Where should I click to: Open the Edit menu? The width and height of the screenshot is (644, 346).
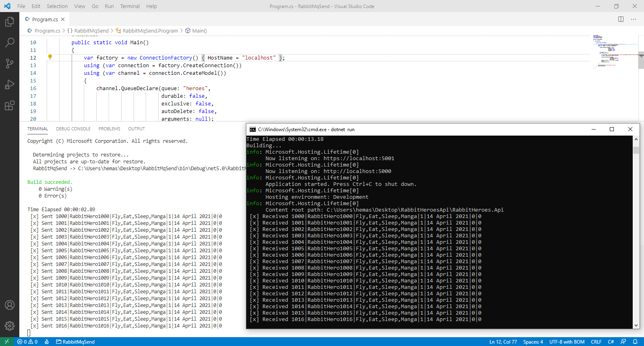tap(36, 6)
